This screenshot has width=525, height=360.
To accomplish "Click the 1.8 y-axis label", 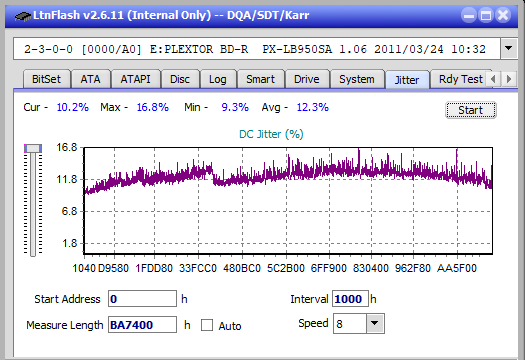I will click(69, 243).
